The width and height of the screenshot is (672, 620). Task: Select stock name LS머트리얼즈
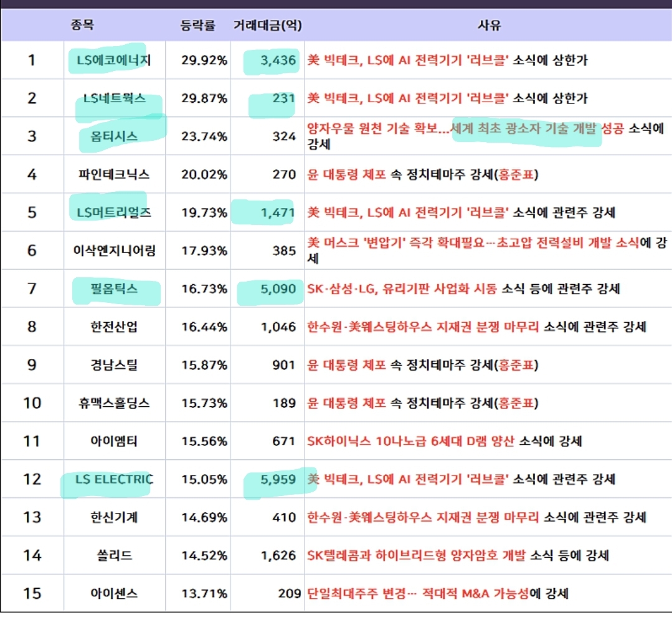click(x=113, y=212)
